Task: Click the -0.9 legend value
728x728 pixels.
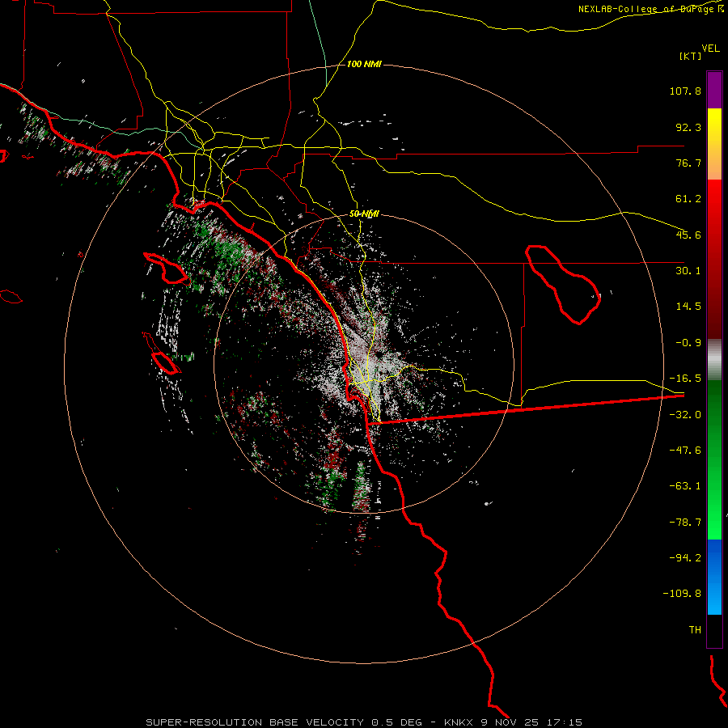Action: [x=688, y=343]
